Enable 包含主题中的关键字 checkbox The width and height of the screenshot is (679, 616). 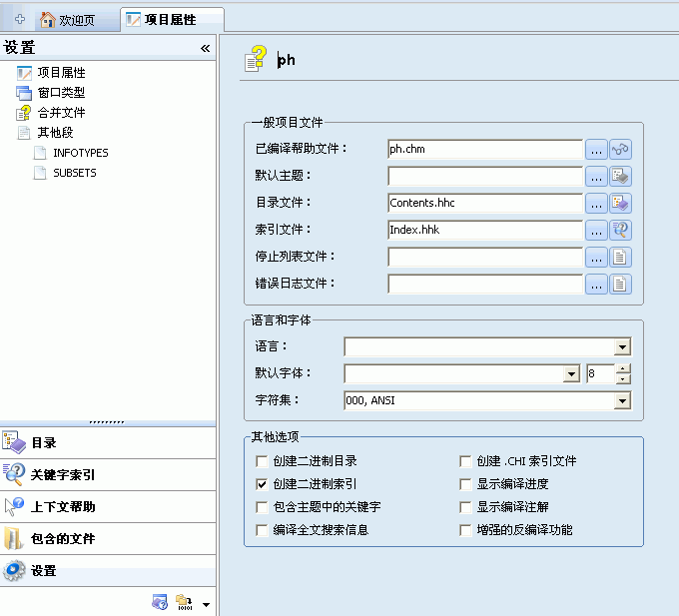point(262,507)
